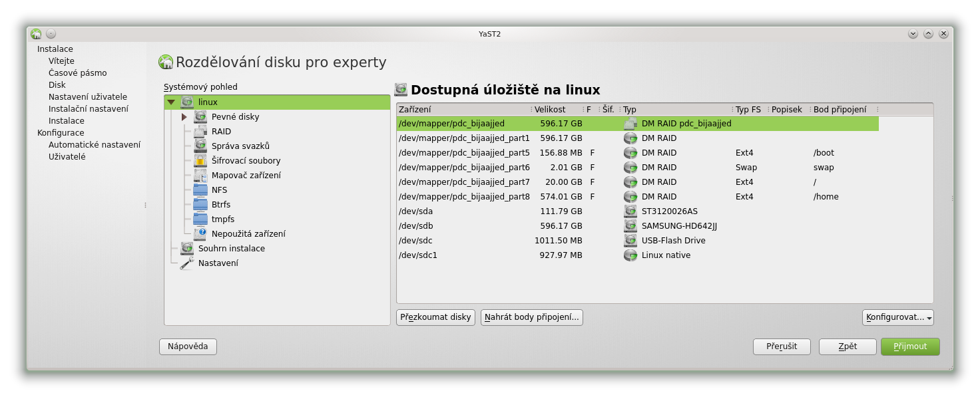Select /dev/mapper/pdc_bijaajjed_part7 row
980x397 pixels.
(638, 182)
